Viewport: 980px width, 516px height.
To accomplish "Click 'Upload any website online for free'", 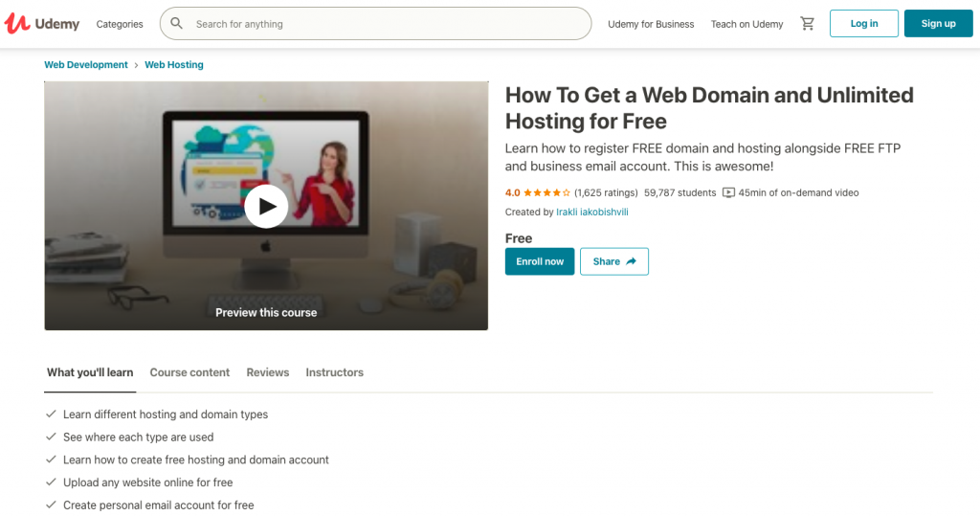I will [x=148, y=482].
